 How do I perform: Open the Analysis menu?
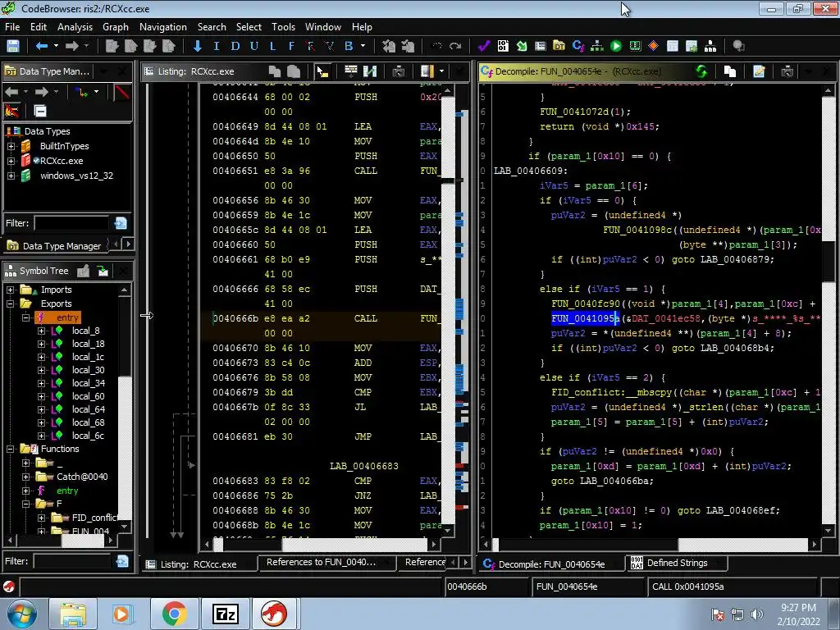pos(75,27)
